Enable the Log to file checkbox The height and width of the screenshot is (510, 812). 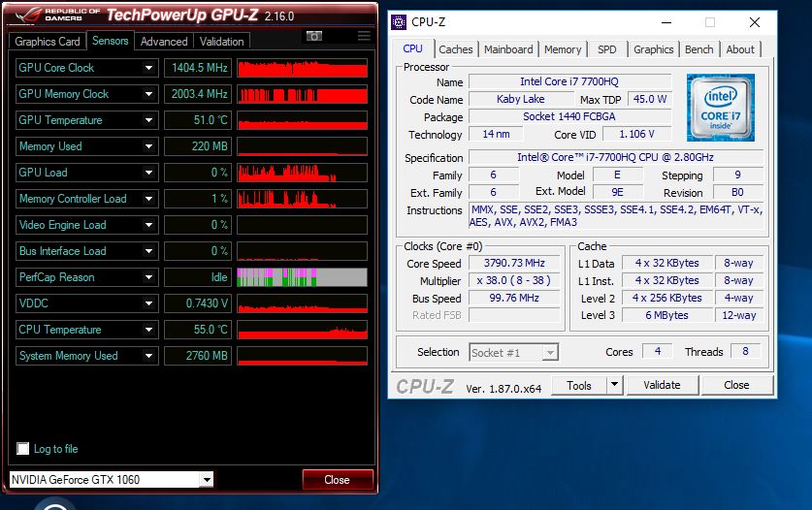22,448
